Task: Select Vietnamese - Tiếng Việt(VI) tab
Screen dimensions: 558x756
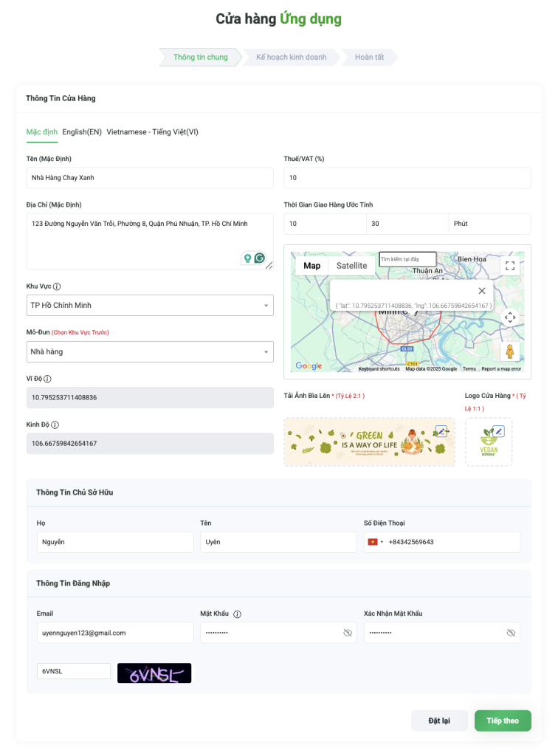Action: (152, 132)
